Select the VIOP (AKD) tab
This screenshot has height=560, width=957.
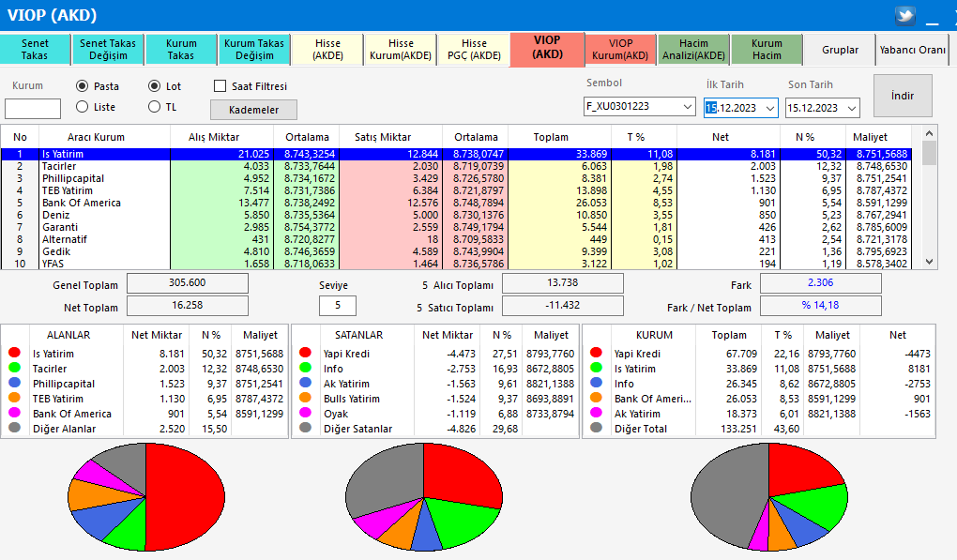pos(548,49)
